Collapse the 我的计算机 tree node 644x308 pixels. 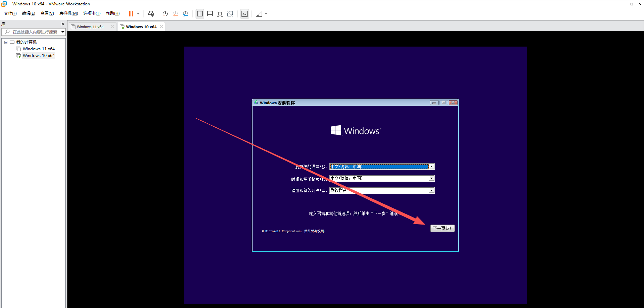pyautogui.click(x=6, y=42)
